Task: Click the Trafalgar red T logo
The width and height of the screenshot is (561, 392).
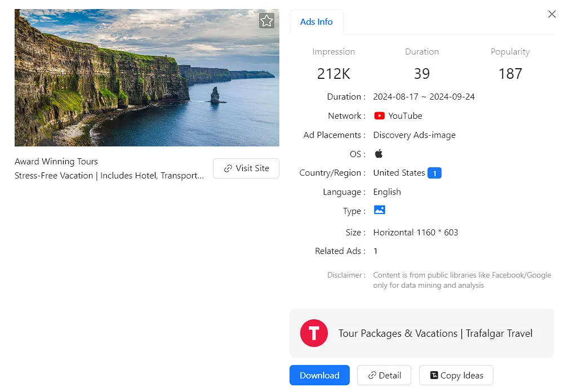Action: pos(314,333)
